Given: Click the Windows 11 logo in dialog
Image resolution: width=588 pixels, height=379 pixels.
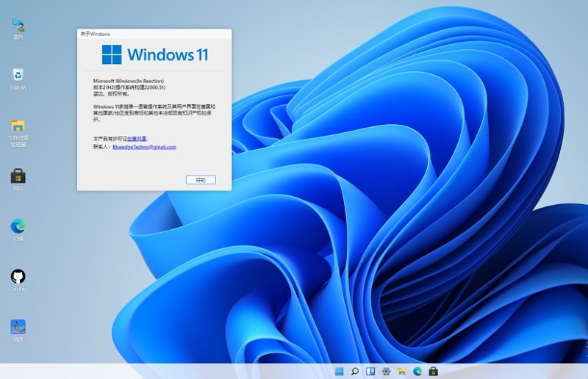Looking at the screenshot, I should (x=155, y=55).
